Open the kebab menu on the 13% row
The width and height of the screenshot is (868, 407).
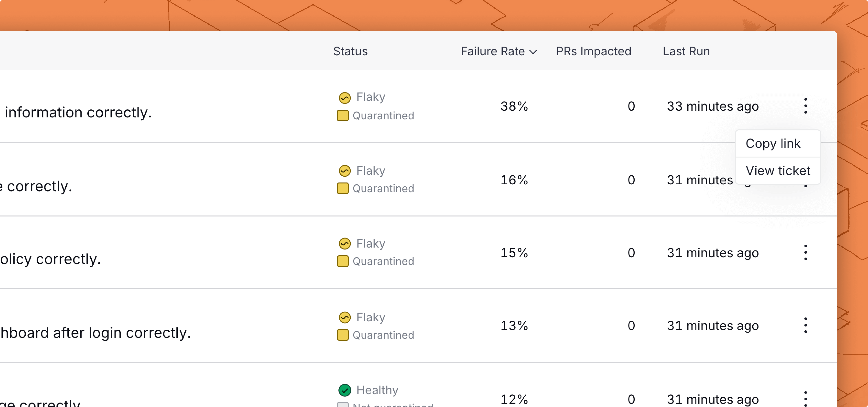pos(805,325)
